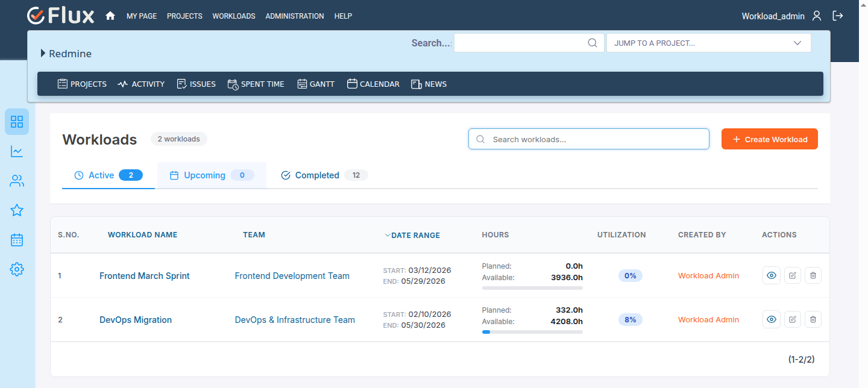View Frontend March Sprint with eye icon
The image size is (868, 388).
(x=772, y=275)
